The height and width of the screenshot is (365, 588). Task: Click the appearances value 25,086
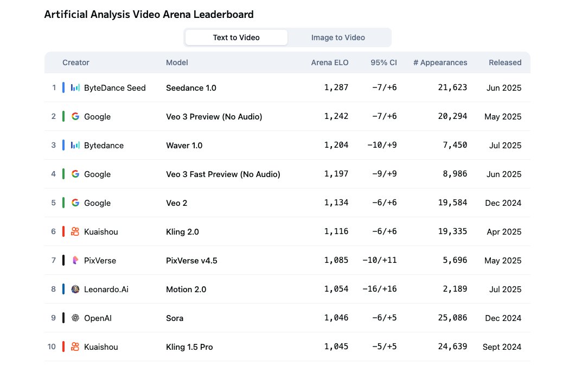point(452,318)
